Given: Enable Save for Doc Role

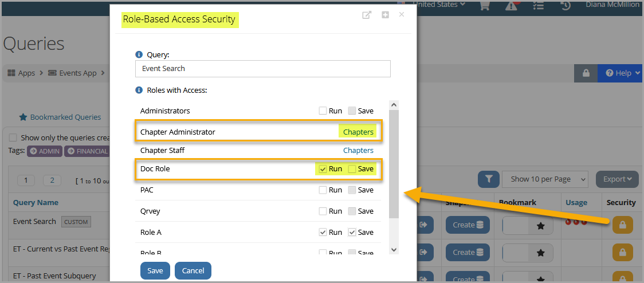Looking at the screenshot, I should [x=352, y=169].
